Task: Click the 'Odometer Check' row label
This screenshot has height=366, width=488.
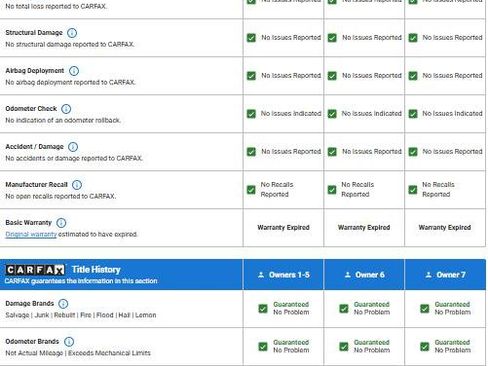Action: click(31, 109)
